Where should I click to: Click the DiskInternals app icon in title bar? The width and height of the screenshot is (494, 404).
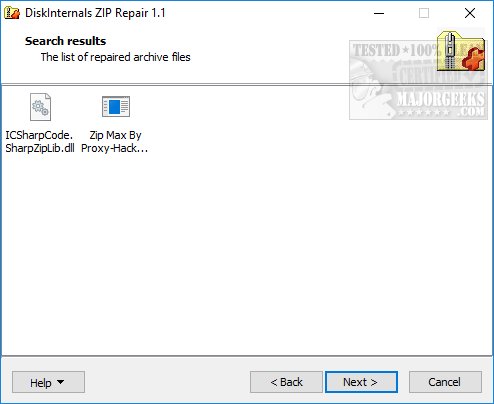(x=12, y=13)
